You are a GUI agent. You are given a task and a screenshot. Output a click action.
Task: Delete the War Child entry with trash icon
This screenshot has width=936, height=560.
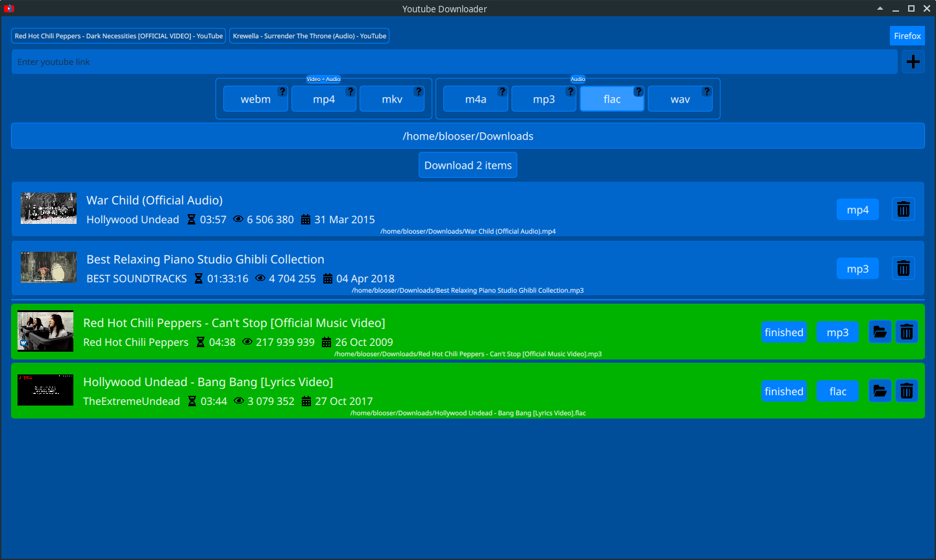tap(903, 209)
